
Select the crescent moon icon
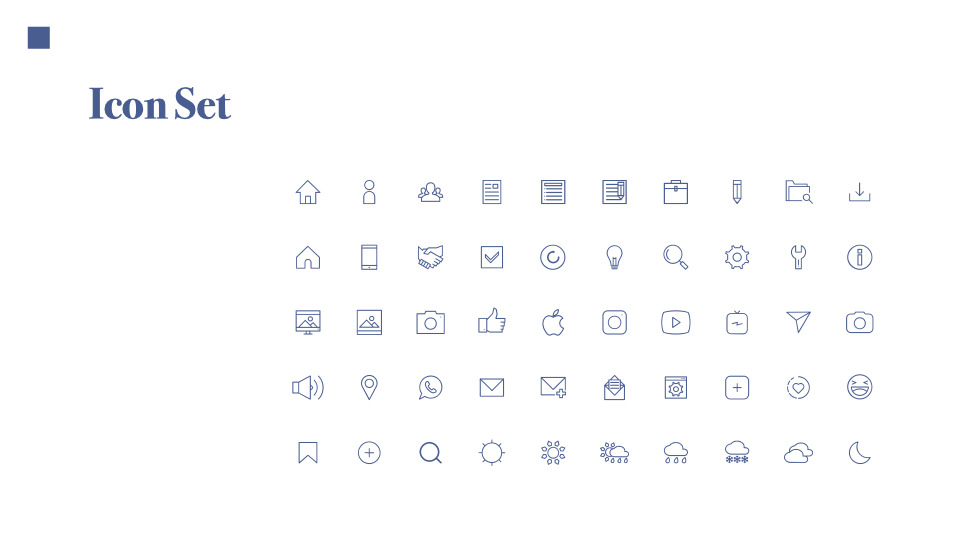pyautogui.click(x=860, y=453)
